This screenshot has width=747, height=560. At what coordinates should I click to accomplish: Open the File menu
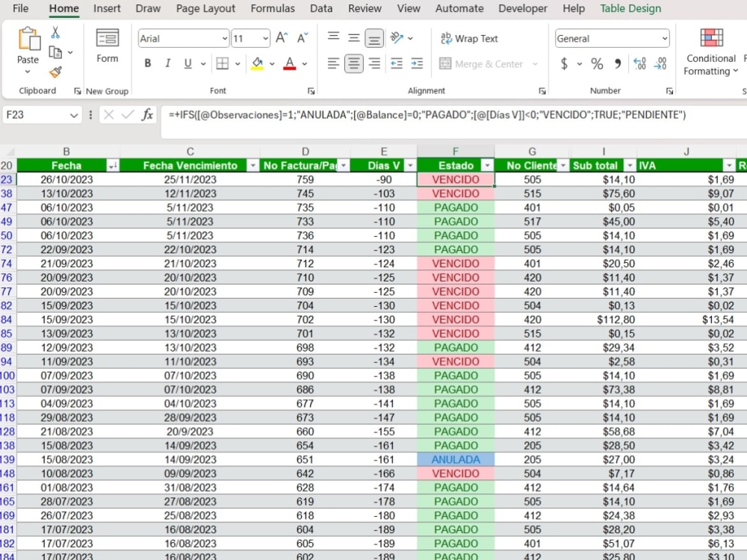coord(20,8)
